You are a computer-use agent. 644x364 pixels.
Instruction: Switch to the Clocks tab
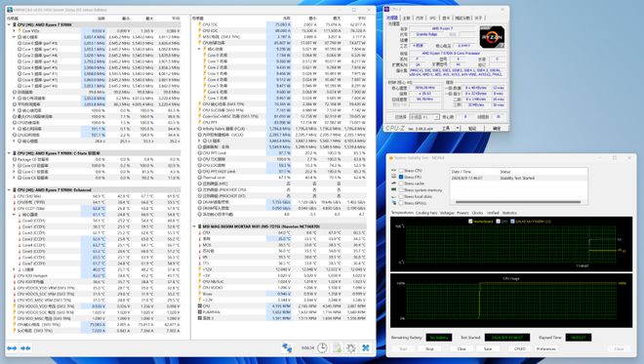coord(477,213)
